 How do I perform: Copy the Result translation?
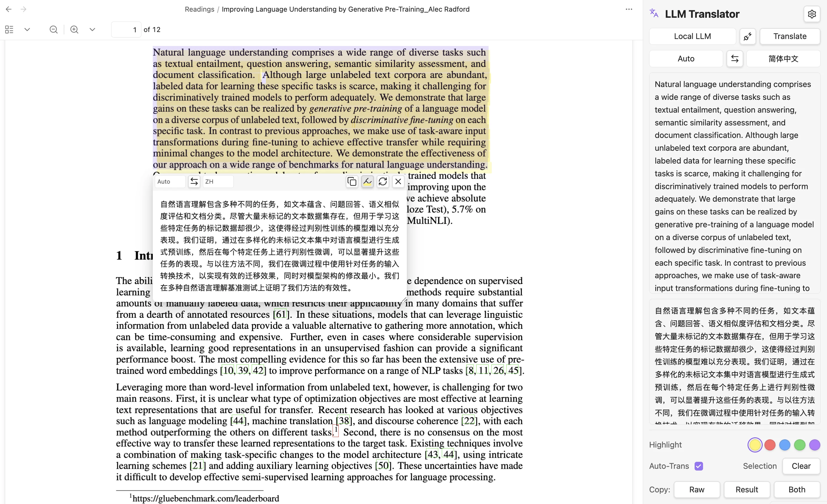(747, 489)
